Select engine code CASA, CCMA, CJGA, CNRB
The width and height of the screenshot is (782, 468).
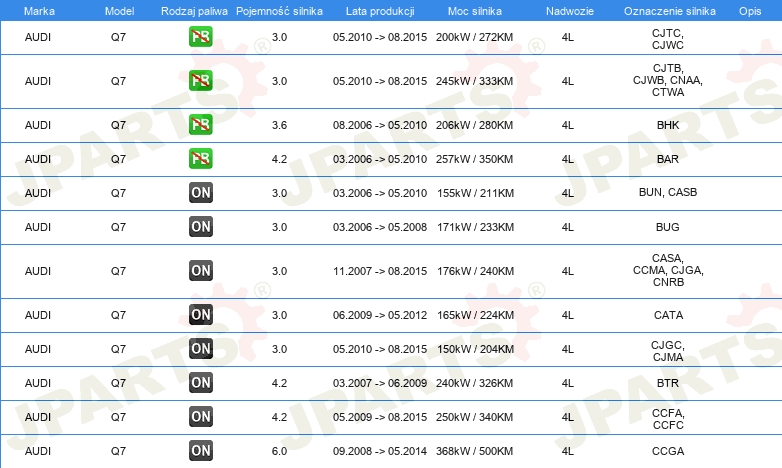point(668,270)
